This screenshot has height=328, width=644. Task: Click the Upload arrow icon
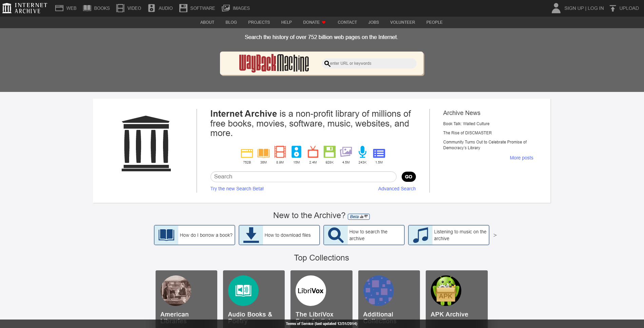click(x=613, y=8)
